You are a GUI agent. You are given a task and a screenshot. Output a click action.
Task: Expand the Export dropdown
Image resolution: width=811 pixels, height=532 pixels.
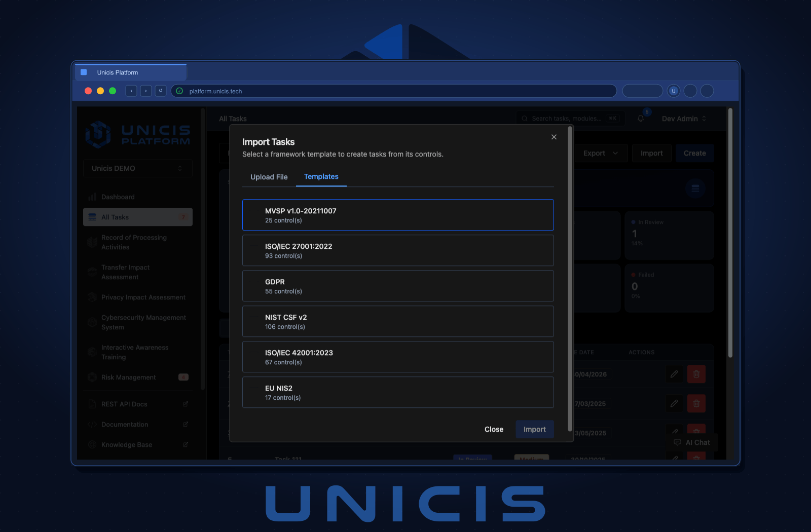(601, 153)
